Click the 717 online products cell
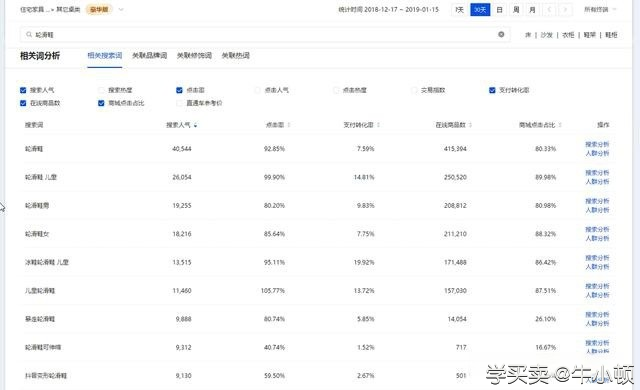Screen dimensions: 640x390 pyautogui.click(x=461, y=347)
